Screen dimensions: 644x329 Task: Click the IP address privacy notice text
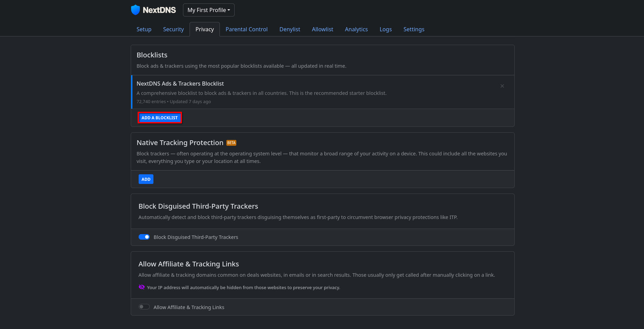[244, 287]
